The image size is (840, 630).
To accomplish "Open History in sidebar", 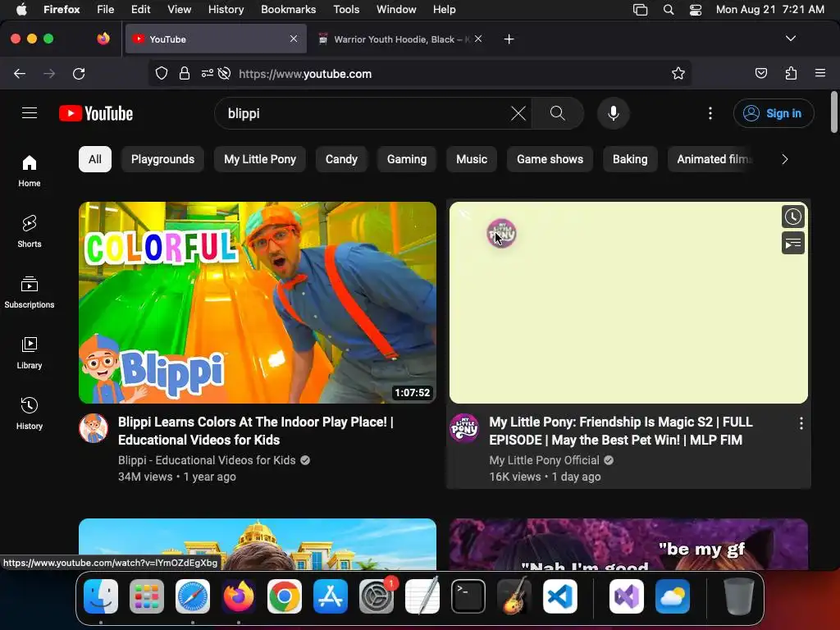I will (30, 413).
